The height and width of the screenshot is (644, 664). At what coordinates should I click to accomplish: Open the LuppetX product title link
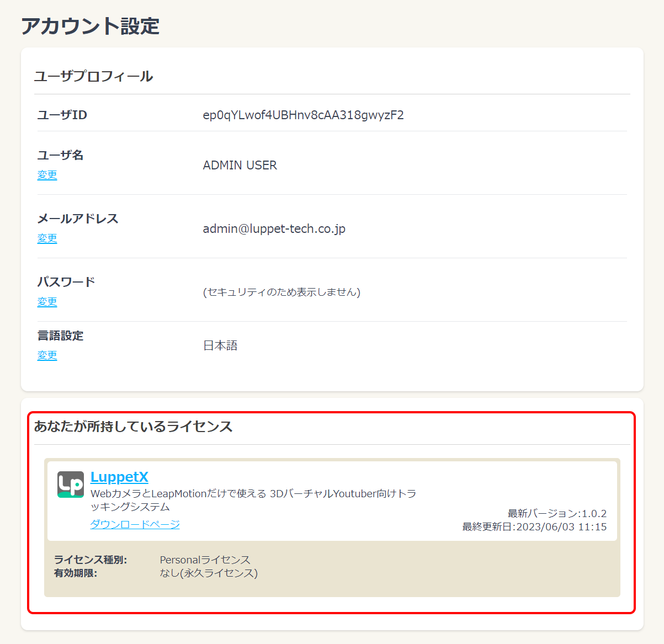[119, 477]
